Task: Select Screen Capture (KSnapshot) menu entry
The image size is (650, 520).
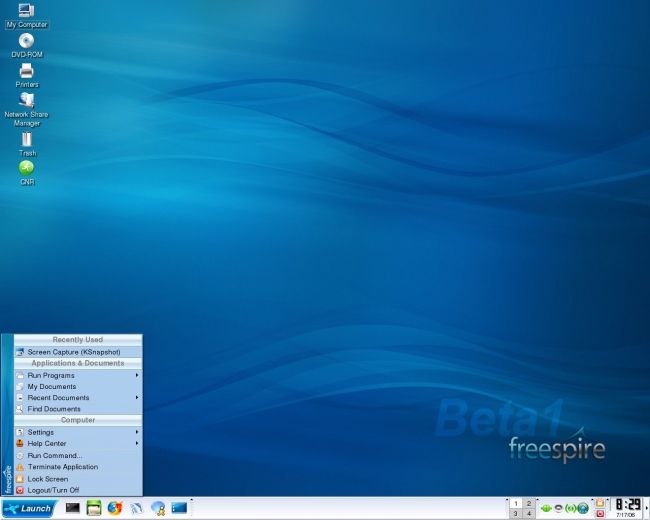Action: (73, 352)
